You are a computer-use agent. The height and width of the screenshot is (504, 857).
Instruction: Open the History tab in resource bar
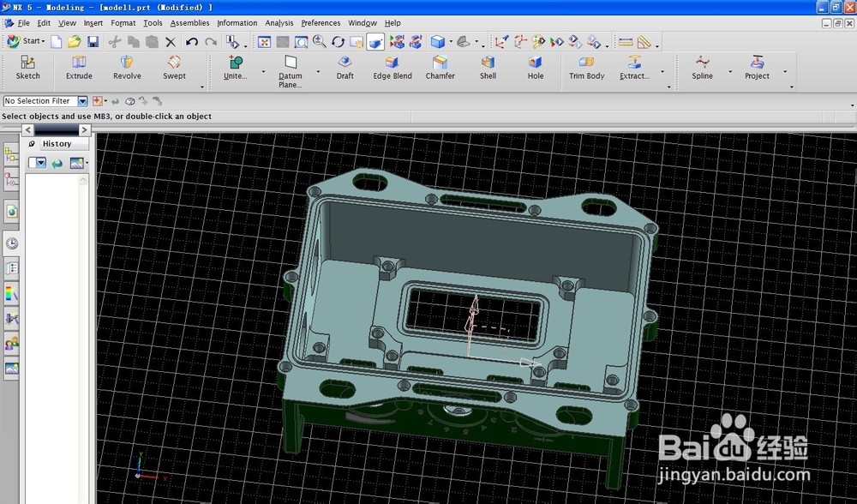[x=57, y=144]
